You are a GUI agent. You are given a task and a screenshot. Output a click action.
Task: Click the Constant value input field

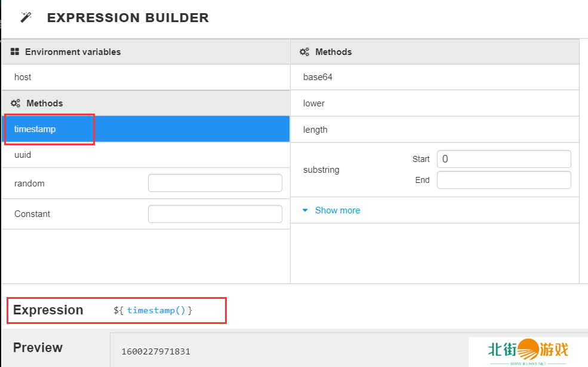pyautogui.click(x=215, y=214)
